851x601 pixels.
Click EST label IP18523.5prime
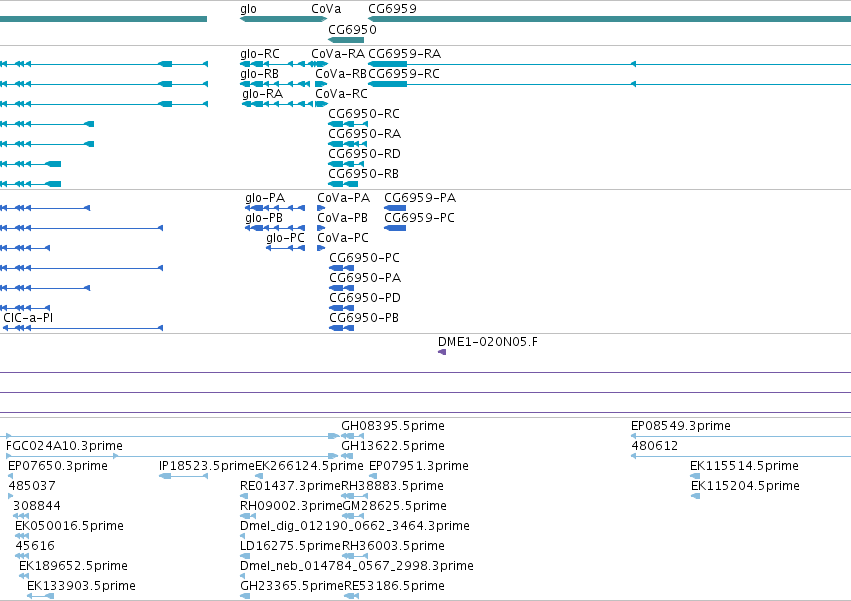pyautogui.click(x=207, y=466)
